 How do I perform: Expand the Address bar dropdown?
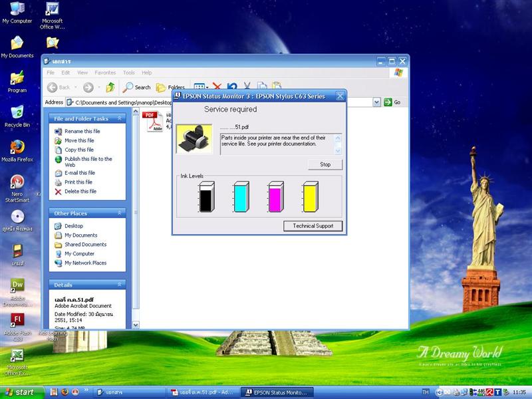(x=376, y=102)
